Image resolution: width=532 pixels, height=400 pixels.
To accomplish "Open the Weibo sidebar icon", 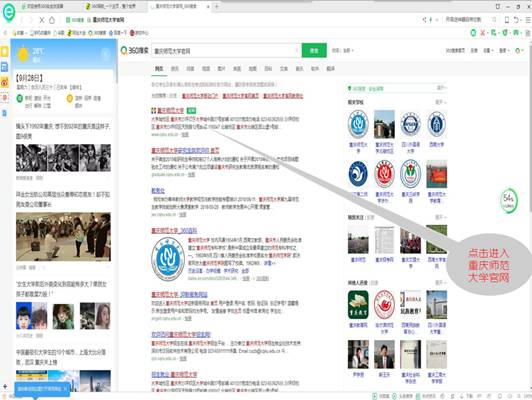I will [4, 82].
